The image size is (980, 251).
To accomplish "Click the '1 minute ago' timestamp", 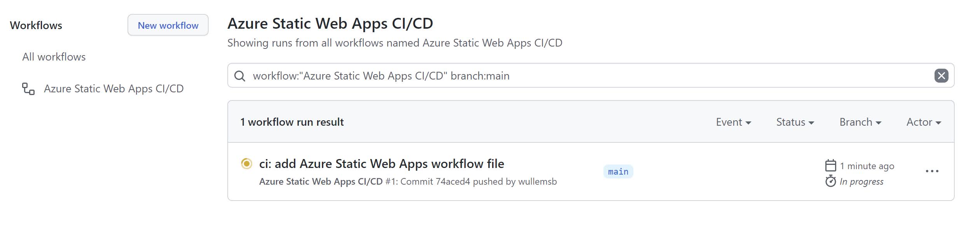I will 867,166.
